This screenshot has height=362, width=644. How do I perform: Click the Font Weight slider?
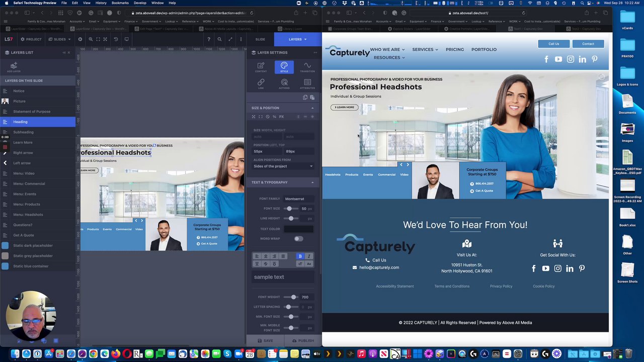pyautogui.click(x=291, y=297)
